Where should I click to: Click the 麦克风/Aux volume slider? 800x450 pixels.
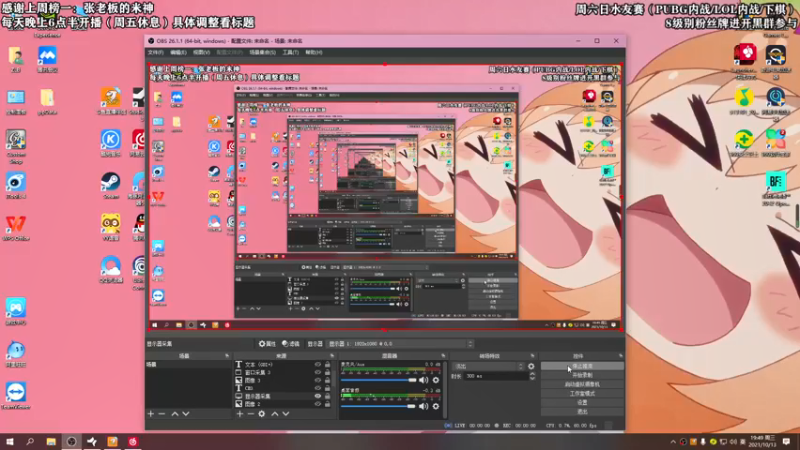(379, 380)
